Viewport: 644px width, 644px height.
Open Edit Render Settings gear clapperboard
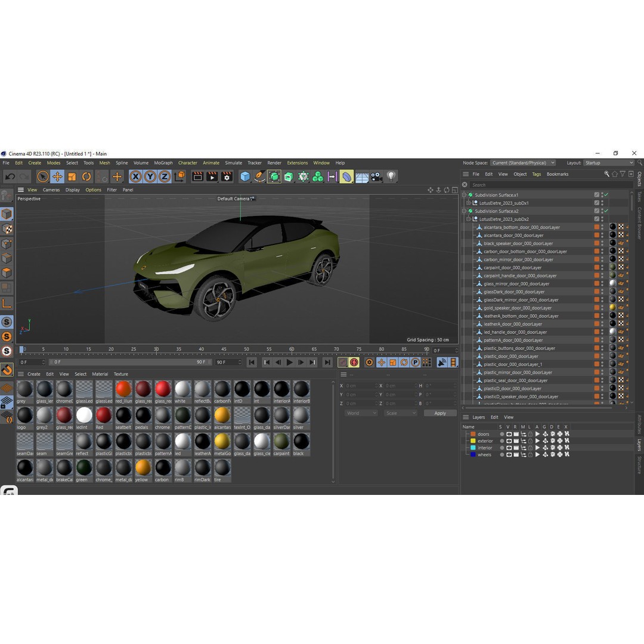[x=227, y=177]
